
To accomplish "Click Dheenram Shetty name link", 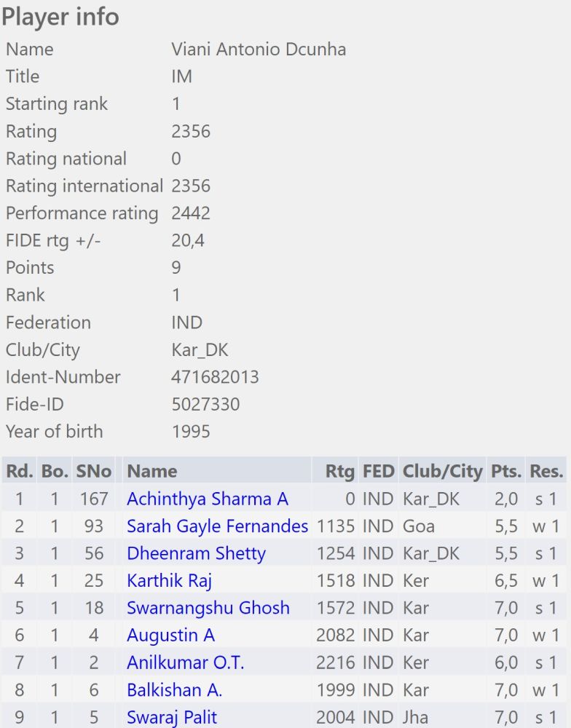I will (196, 553).
